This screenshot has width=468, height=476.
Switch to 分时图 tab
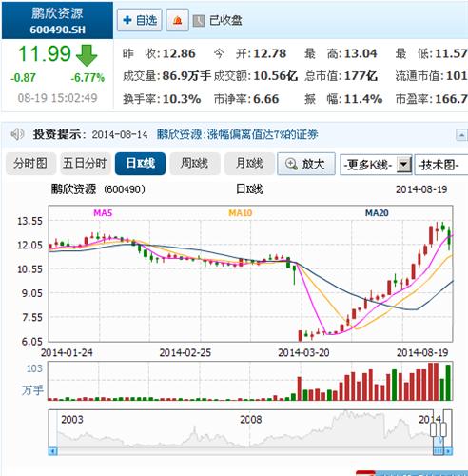click(30, 164)
